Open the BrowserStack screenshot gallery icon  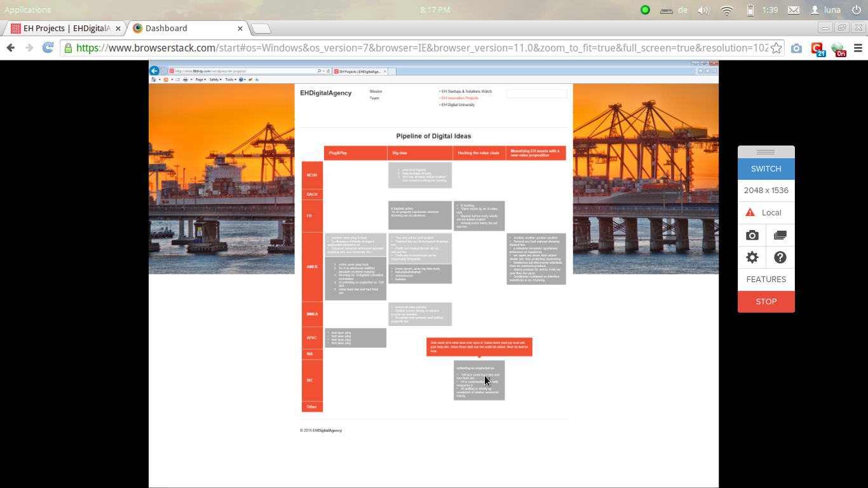[x=780, y=235]
